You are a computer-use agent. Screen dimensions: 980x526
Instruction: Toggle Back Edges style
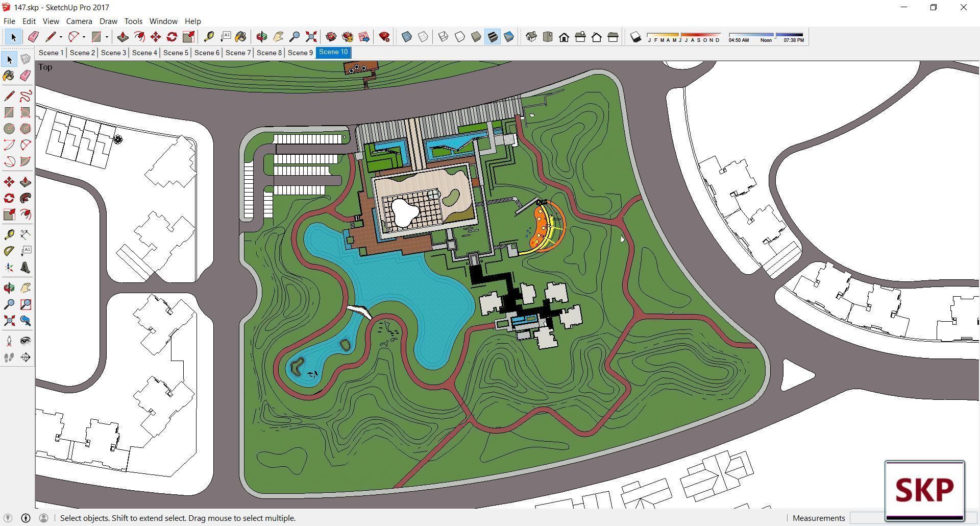423,37
